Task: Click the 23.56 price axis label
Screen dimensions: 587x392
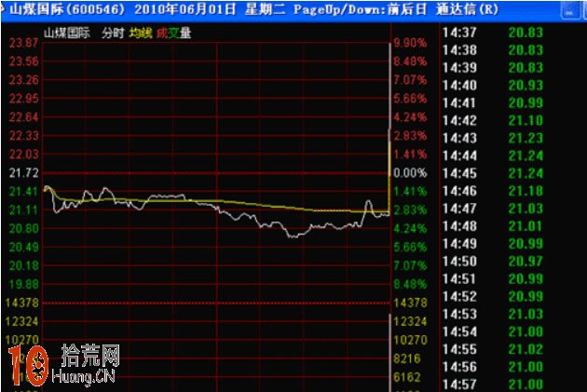Action: click(x=23, y=61)
